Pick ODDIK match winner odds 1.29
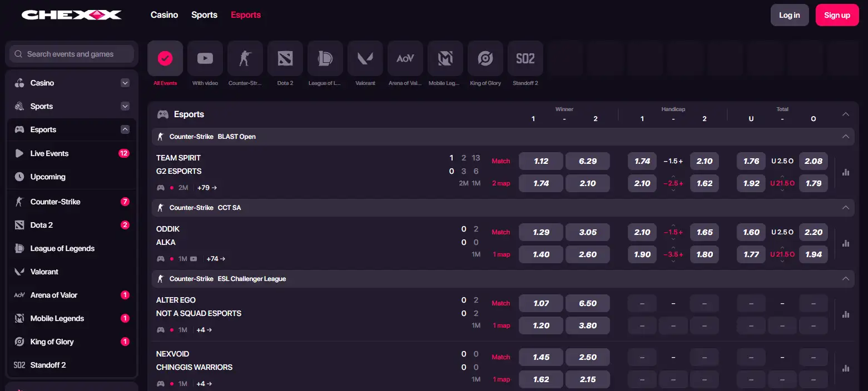 coord(541,232)
